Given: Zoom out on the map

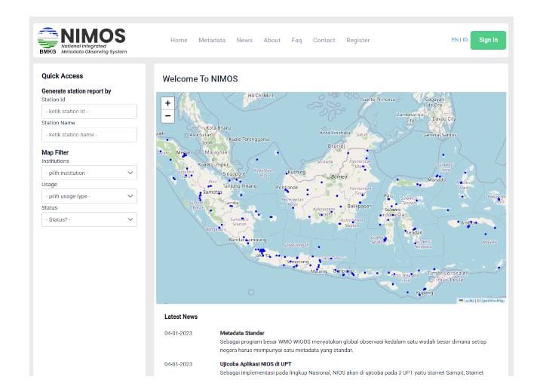Looking at the screenshot, I should coord(167,116).
